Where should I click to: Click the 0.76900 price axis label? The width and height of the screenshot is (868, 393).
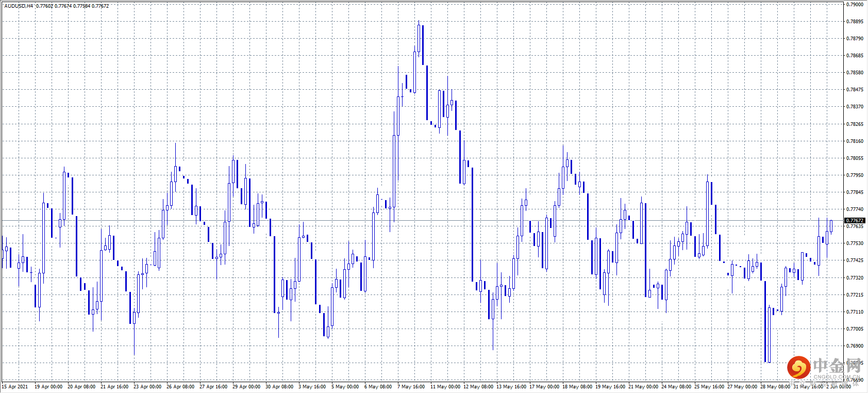855,346
